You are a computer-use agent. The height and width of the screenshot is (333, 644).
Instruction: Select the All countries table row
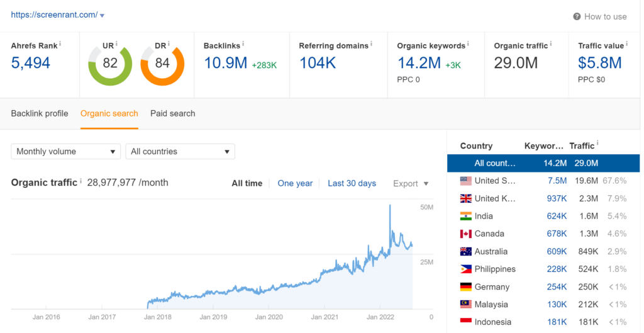(x=543, y=163)
